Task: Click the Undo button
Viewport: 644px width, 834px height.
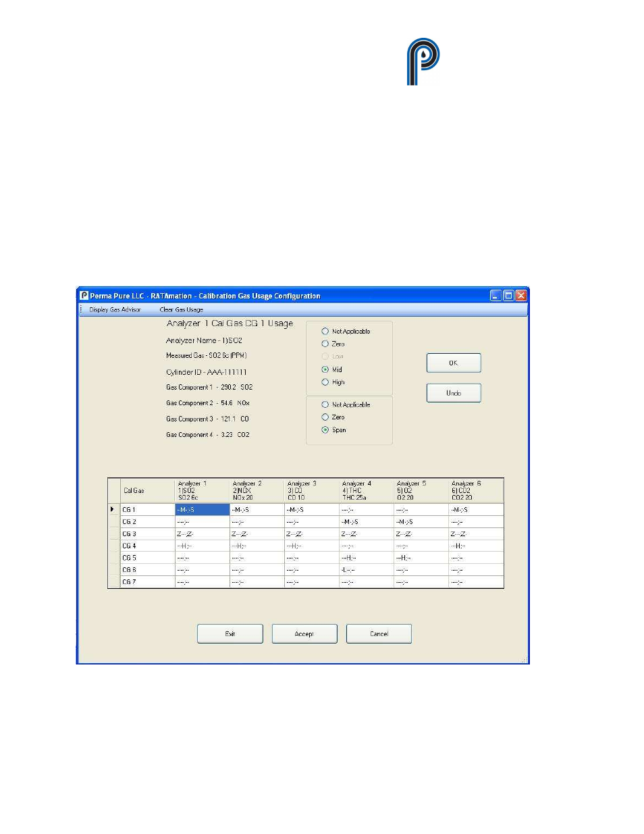Action: (x=454, y=393)
